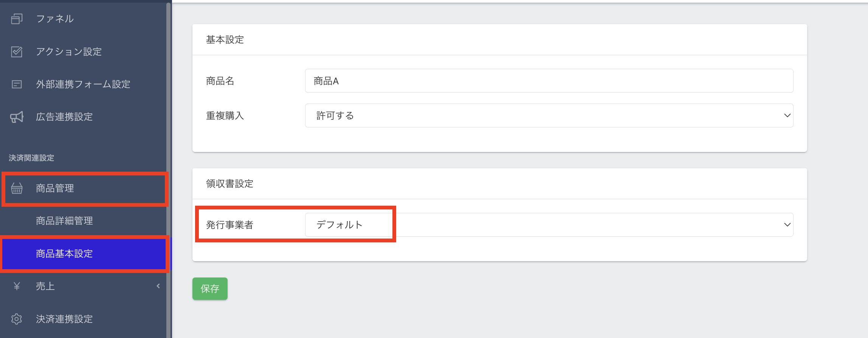Go to 外部連携フォーム設定 link
The image size is (868, 338).
83,84
